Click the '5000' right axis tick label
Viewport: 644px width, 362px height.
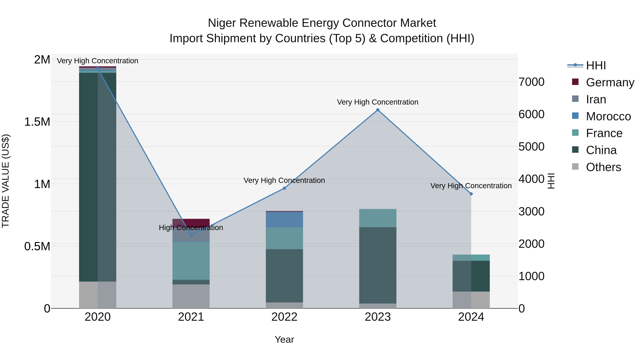[x=532, y=147]
